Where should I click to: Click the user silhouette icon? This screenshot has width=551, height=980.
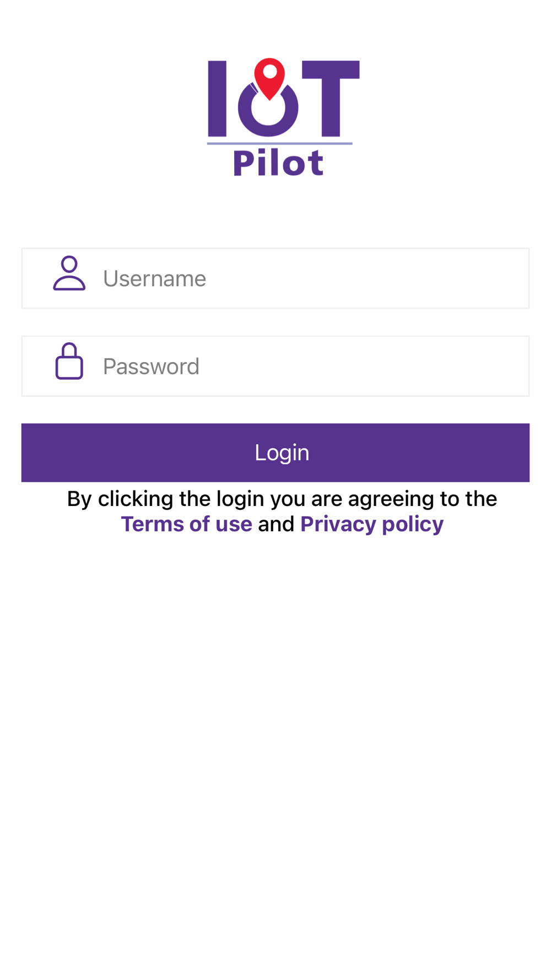pyautogui.click(x=69, y=273)
